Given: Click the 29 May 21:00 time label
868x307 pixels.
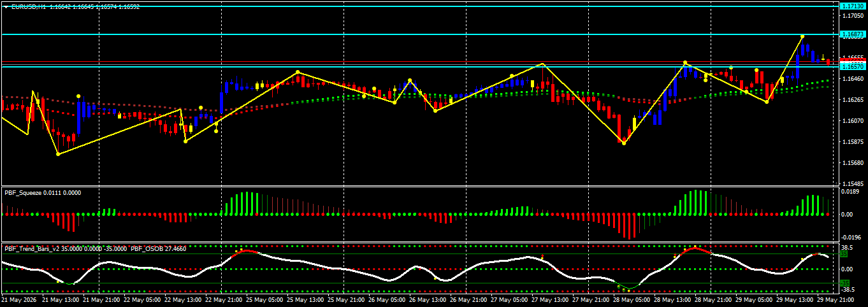Looking at the screenshot, I should tap(834, 299).
